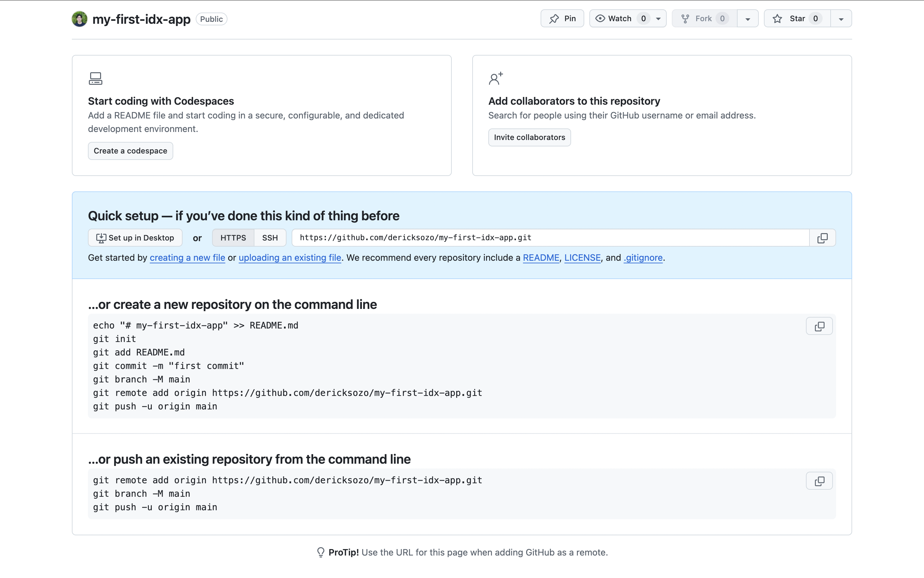Select the HTTPS clone option
Screen dimensions: 924x578
point(233,238)
